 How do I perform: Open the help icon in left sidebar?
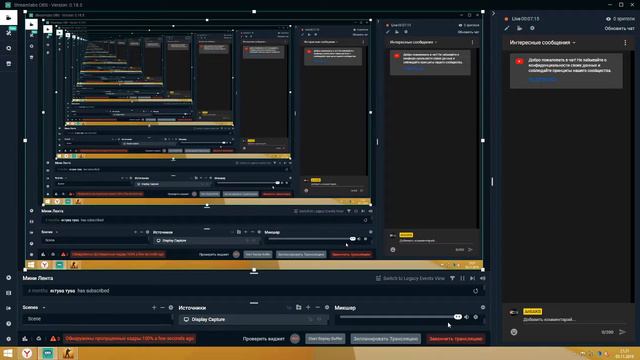[x=9, y=323]
